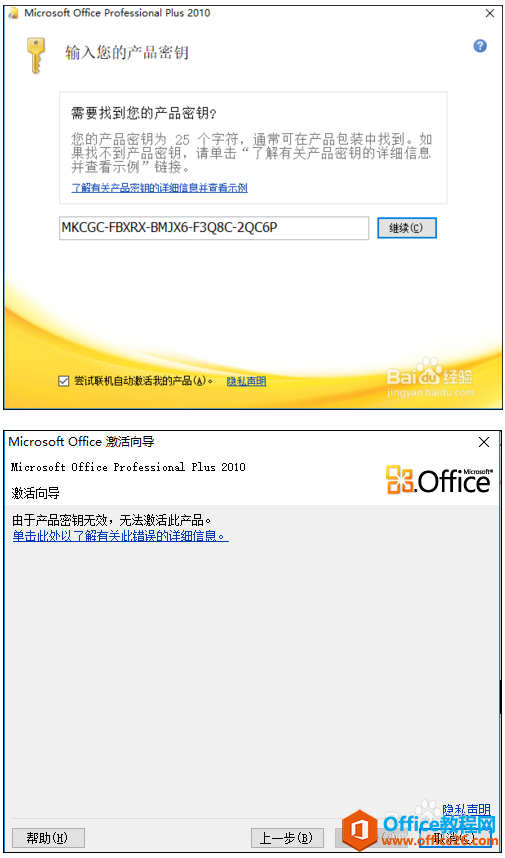Open 隐私声明 link beside the checkbox
This screenshot has width=505, height=858.
pyautogui.click(x=246, y=381)
